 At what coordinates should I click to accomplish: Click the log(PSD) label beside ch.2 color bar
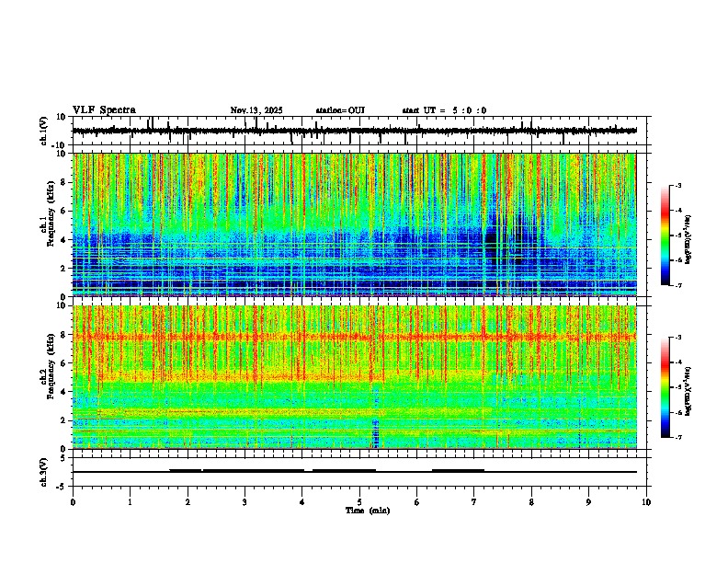click(688, 391)
